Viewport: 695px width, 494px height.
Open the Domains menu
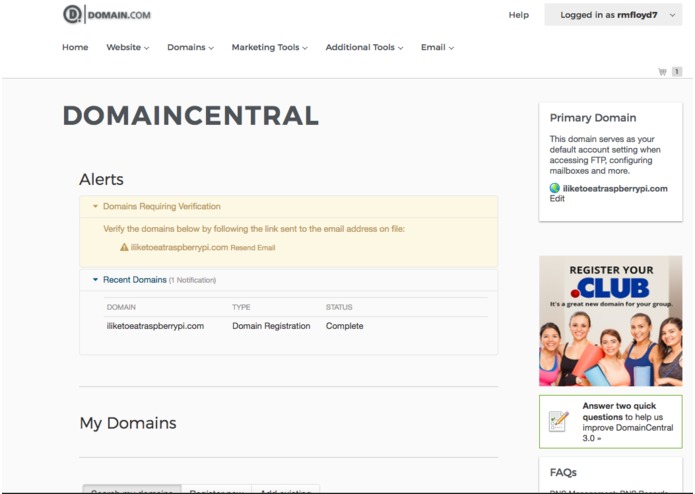[190, 47]
